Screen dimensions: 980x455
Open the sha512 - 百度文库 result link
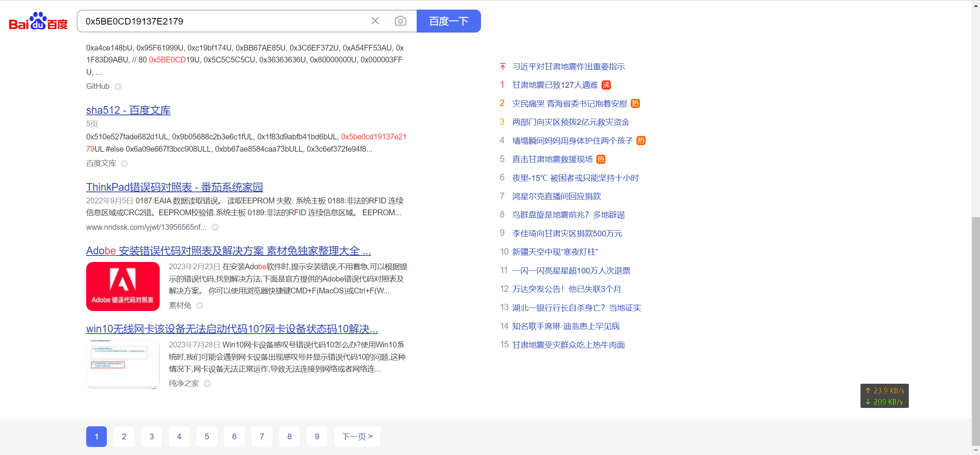(x=128, y=110)
